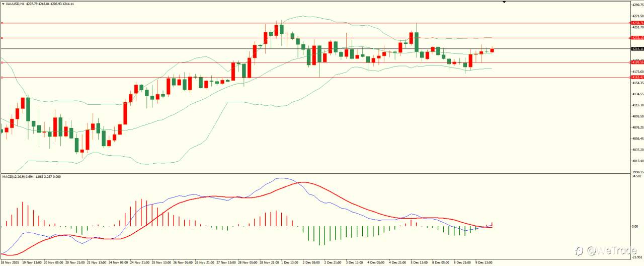Click the 21 Nov 13:00 time label
The width and height of the screenshot is (644, 266).
tap(96, 262)
